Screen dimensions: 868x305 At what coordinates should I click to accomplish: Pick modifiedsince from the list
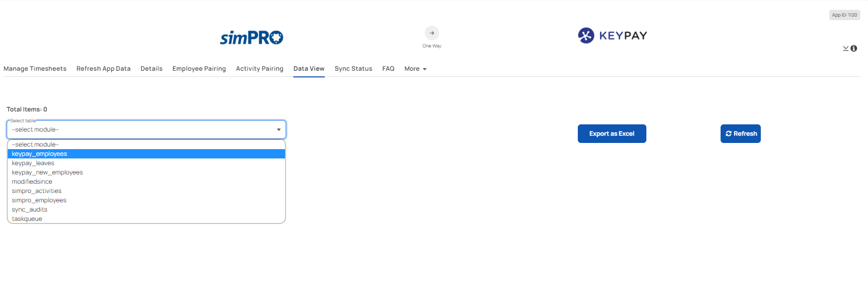146,182
